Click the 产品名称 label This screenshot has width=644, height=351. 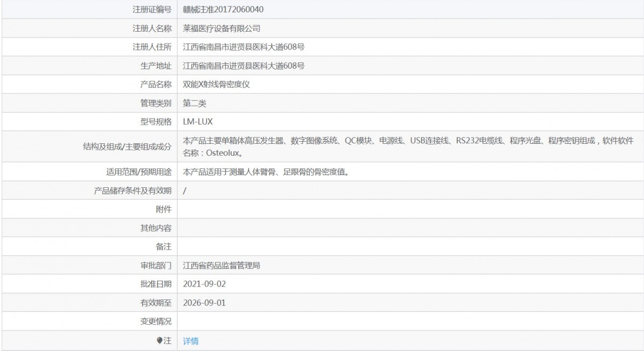(x=156, y=84)
